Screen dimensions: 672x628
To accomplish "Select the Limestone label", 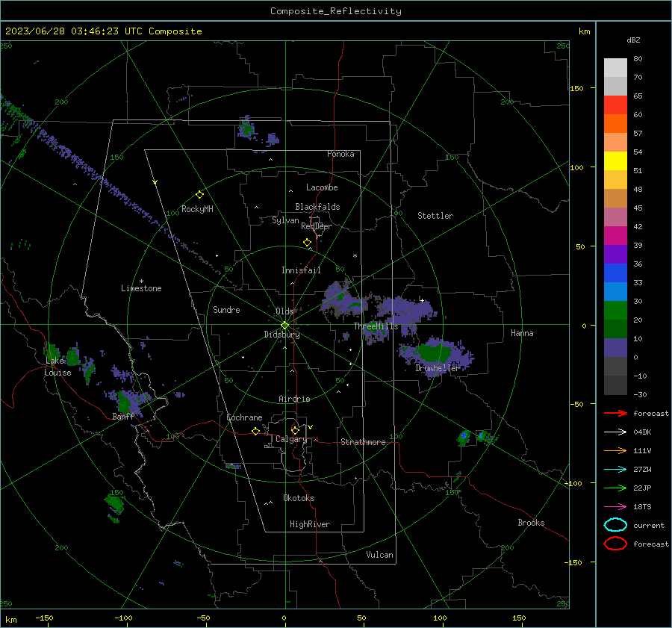I will click(141, 288).
